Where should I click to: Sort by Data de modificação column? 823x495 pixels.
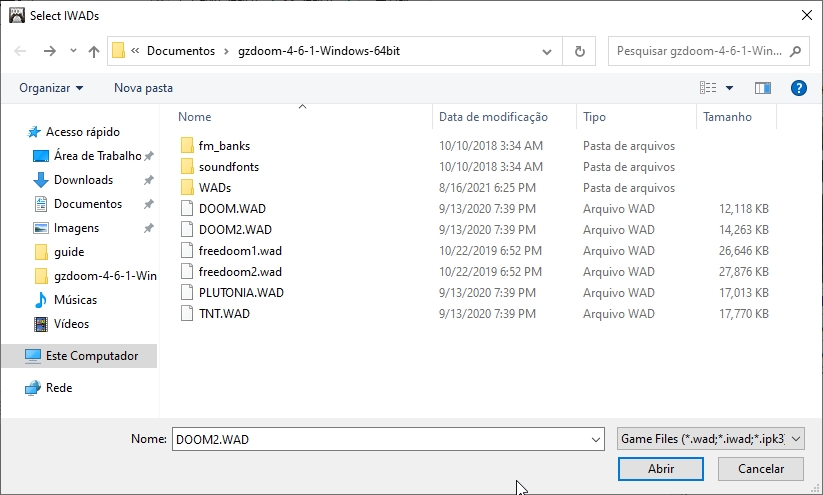click(x=493, y=117)
